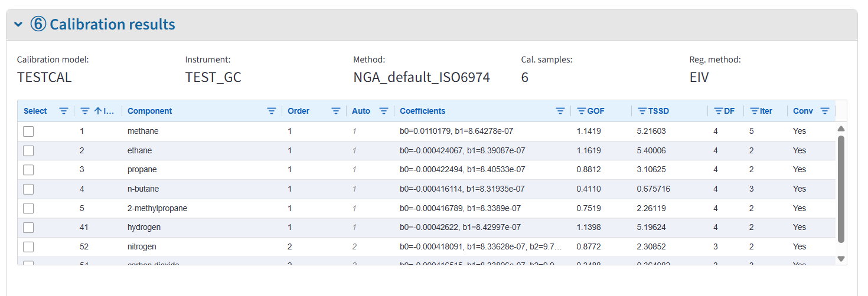Click the Iter value '5' for methane
The image size is (868, 296).
752,131
